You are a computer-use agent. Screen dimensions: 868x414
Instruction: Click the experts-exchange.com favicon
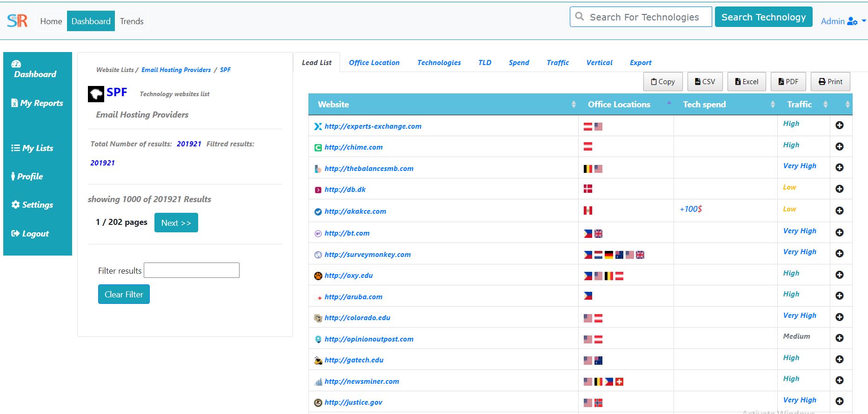click(318, 126)
